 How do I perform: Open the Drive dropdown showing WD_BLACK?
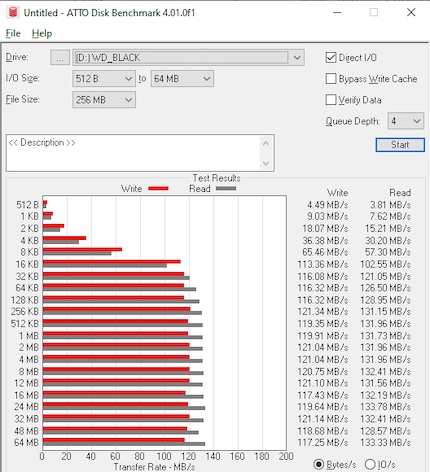tap(188, 57)
